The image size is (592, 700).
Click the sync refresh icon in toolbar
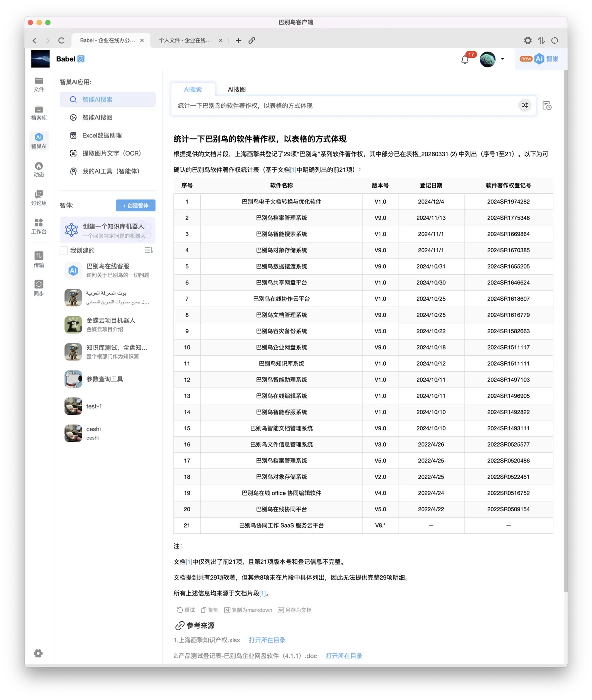point(555,40)
